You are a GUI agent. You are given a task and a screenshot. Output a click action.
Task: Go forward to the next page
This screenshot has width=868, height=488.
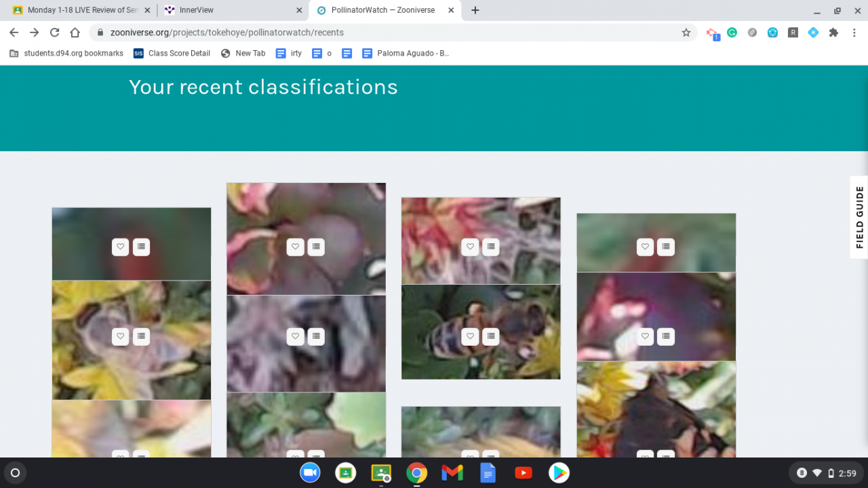(35, 33)
